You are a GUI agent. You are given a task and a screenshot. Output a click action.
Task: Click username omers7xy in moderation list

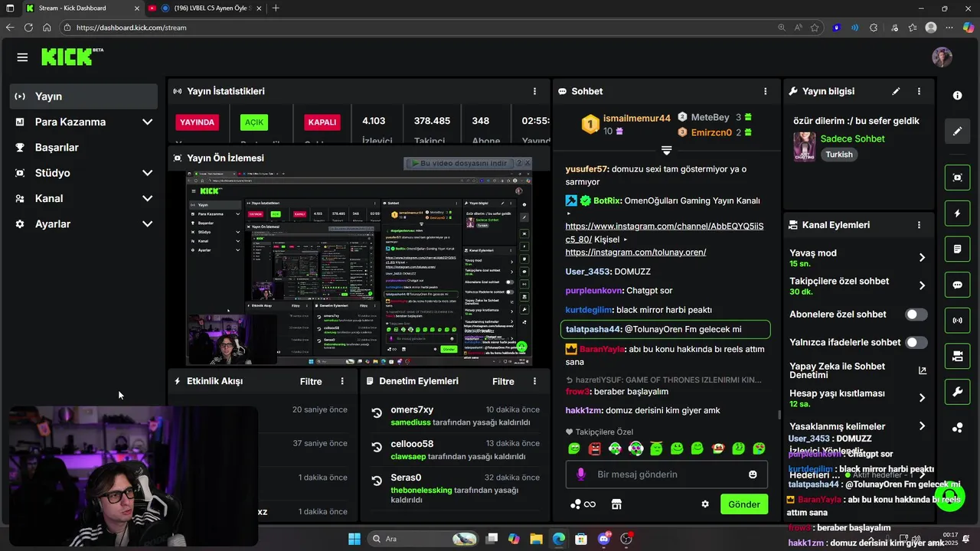pos(412,409)
